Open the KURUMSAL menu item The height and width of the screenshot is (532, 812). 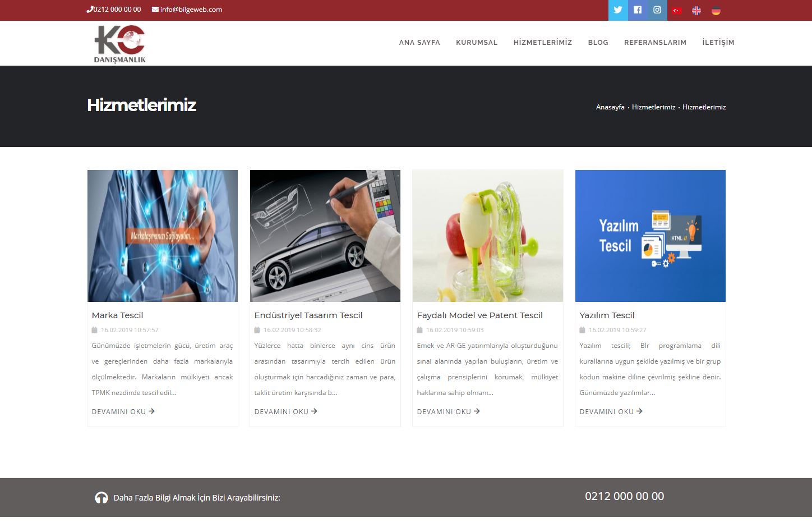point(477,43)
